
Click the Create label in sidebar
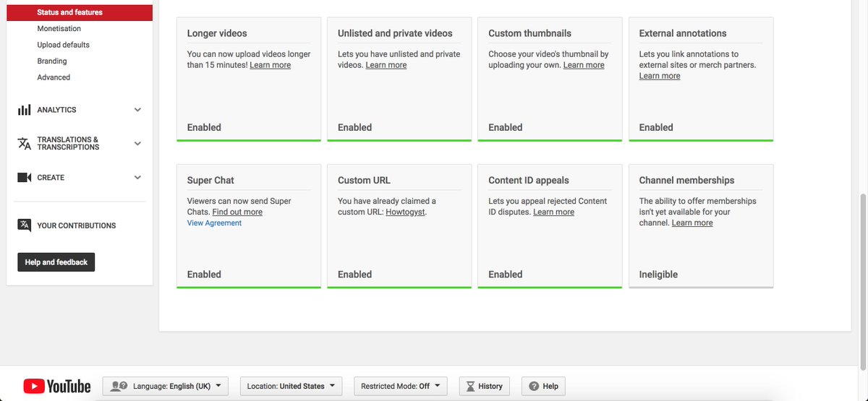tap(51, 177)
